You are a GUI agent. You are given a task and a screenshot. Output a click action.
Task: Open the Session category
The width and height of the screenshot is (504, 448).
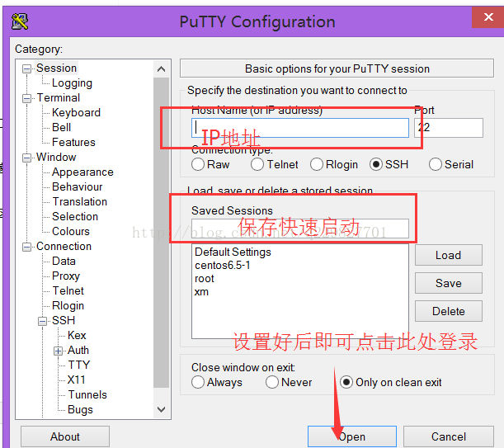pyautogui.click(x=57, y=68)
